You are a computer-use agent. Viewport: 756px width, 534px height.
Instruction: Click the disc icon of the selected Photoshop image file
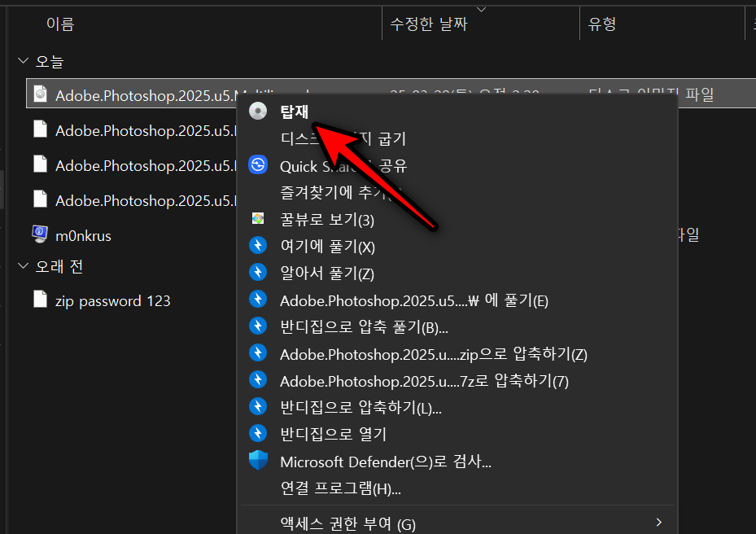coord(41,94)
